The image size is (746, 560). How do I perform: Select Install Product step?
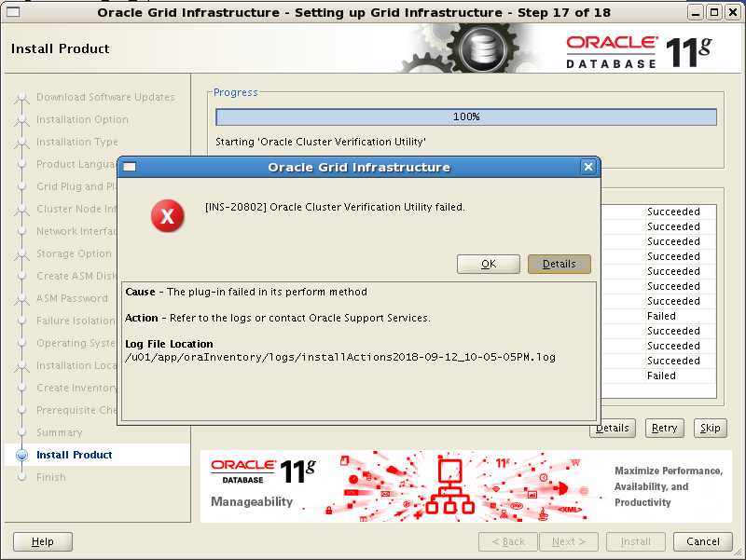(75, 455)
